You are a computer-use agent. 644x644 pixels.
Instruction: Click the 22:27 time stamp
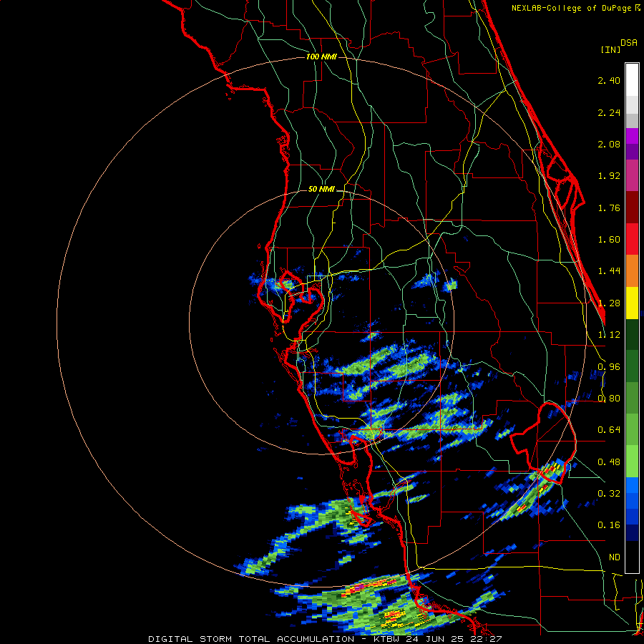pos(486,639)
